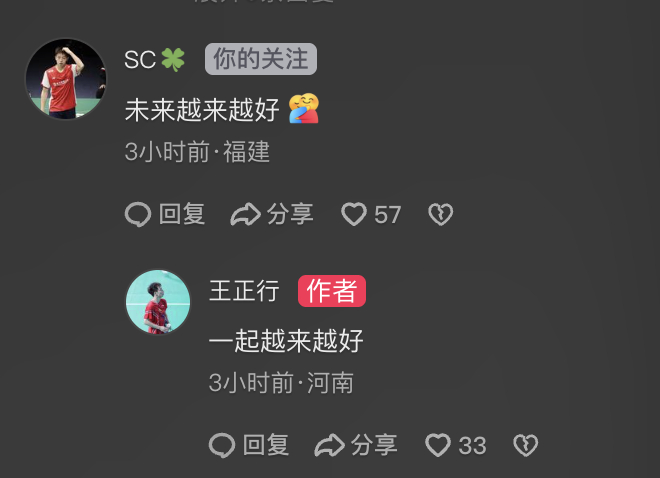Dislike 王正行's reply with the broken heart
The height and width of the screenshot is (478, 660).
[525, 445]
